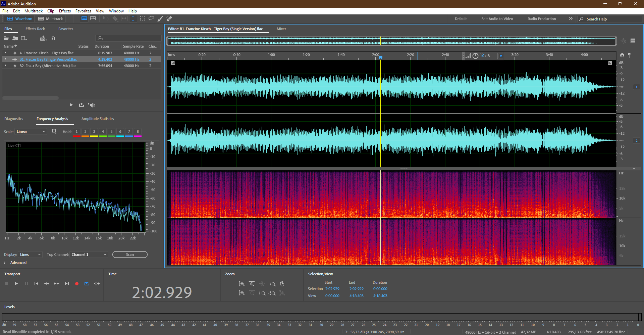This screenshot has height=335, width=644.
Task: Select the Time Selection tool
Action: tap(133, 19)
